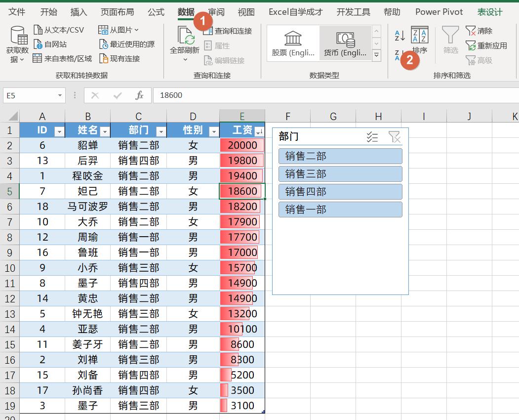The image size is (519, 420).
Task: Click the Name Box showing E5
Action: coord(31,95)
